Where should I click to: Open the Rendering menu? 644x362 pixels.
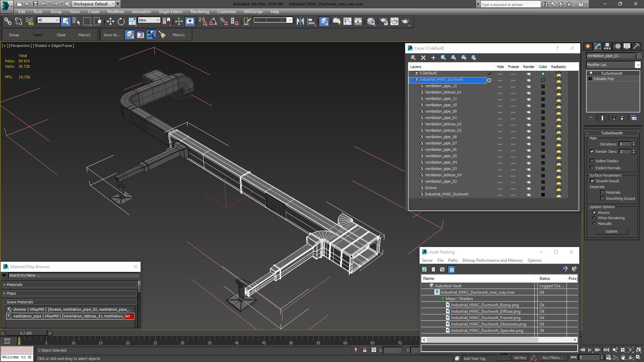[x=200, y=11]
